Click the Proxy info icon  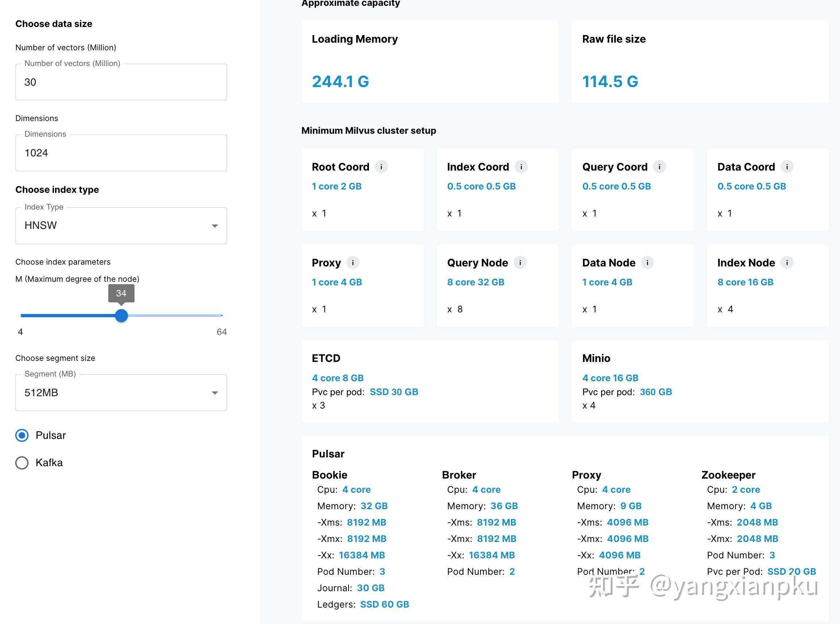tap(353, 262)
